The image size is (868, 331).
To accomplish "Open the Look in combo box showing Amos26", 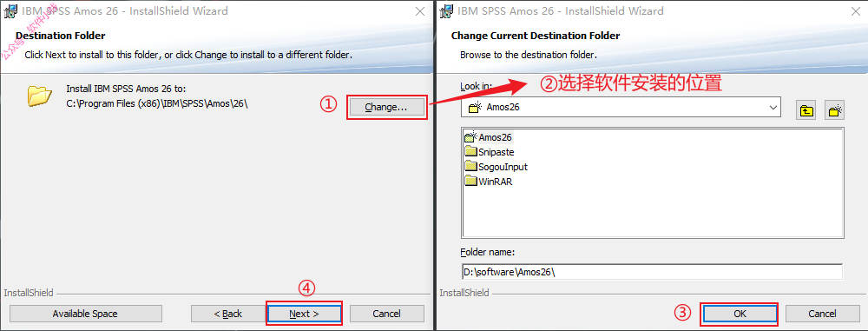I will [x=621, y=108].
